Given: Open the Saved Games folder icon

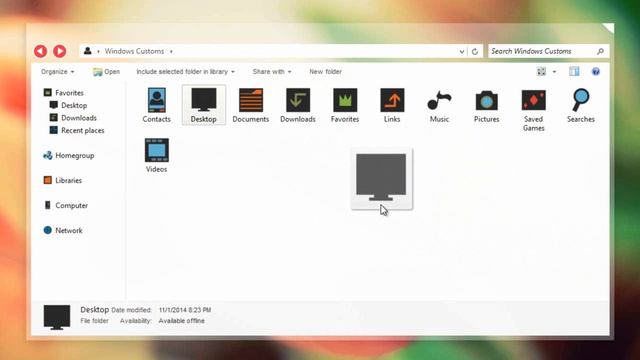Looking at the screenshot, I should point(533,100).
